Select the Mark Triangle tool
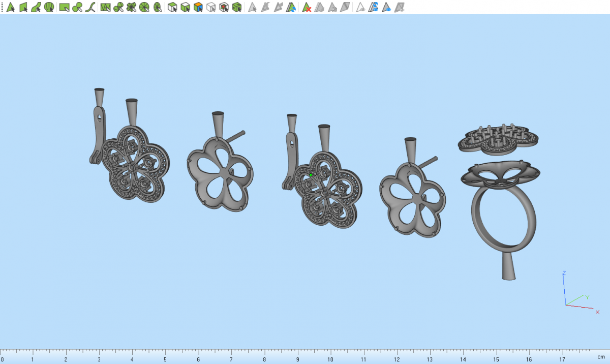 (x=10, y=7)
